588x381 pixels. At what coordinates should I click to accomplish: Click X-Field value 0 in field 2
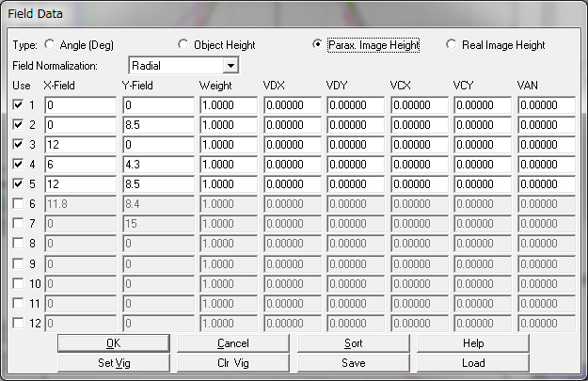click(x=81, y=124)
